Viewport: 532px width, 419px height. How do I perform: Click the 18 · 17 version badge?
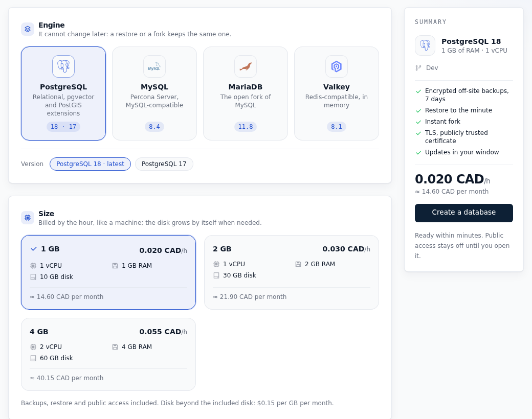[x=63, y=127]
